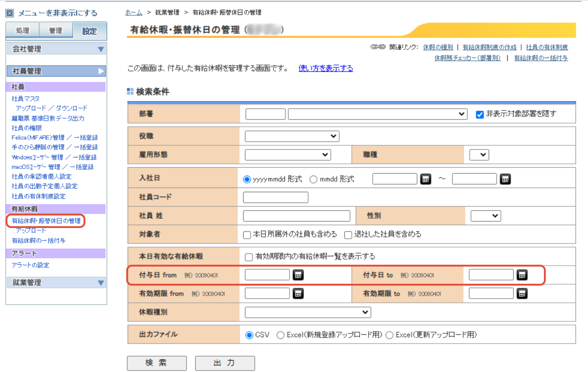The image size is (588, 372).
Task: Open the calendar picker for 入社日 end date
Action: (505, 179)
